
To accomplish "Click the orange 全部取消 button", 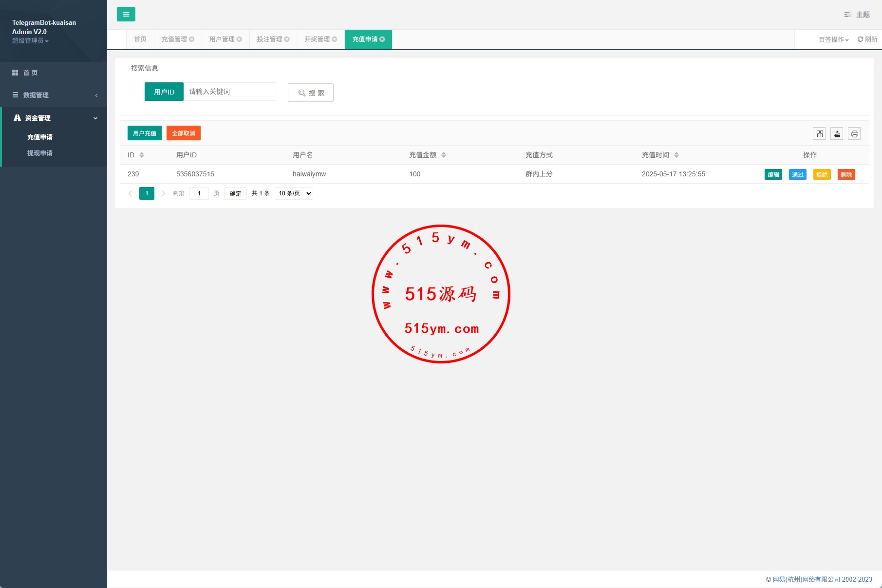I will (x=183, y=133).
